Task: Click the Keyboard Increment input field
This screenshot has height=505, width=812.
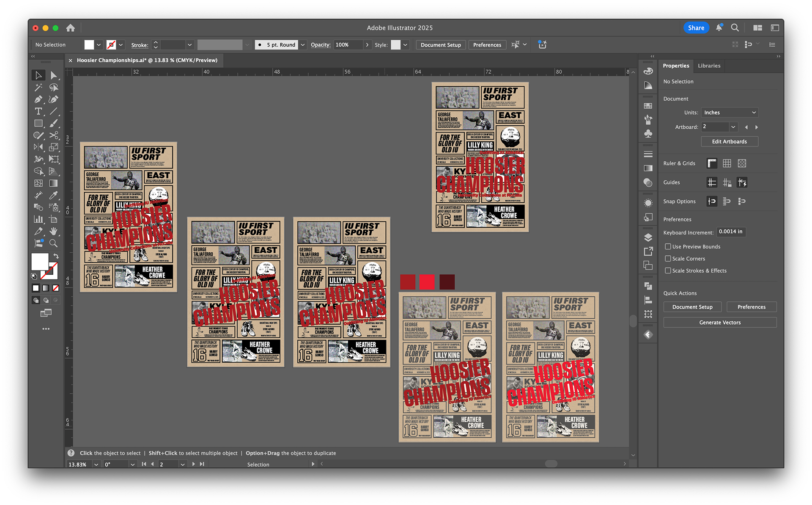Action: click(x=731, y=232)
